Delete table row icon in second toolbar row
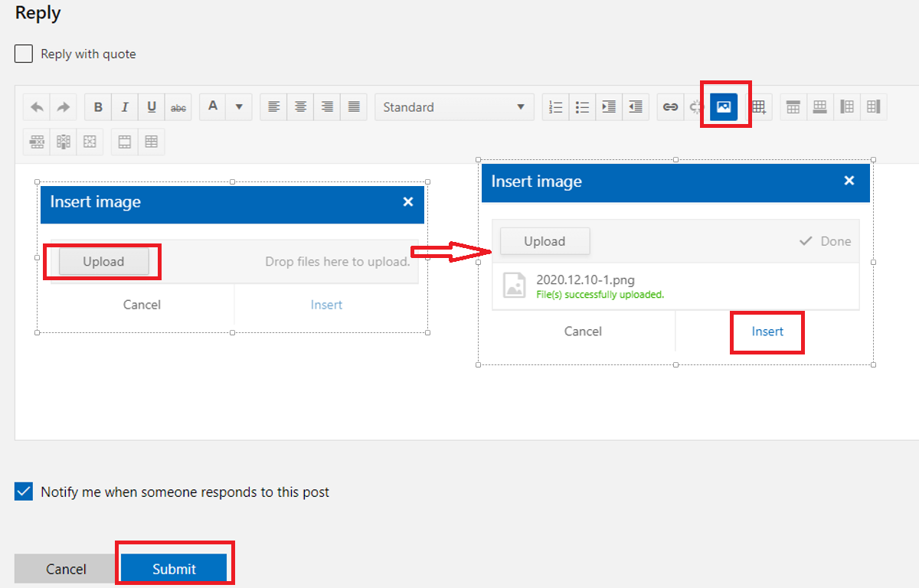This screenshot has width=919, height=588. (x=37, y=142)
